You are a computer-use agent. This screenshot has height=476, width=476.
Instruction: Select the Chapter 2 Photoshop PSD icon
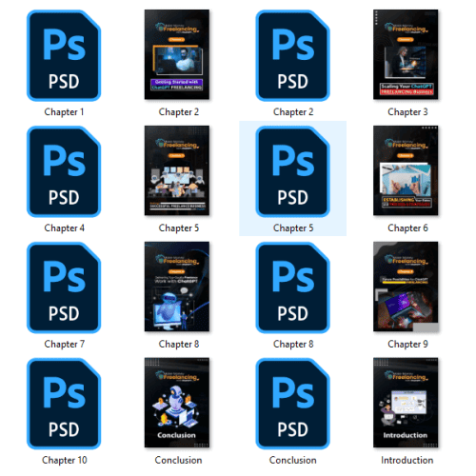click(292, 55)
